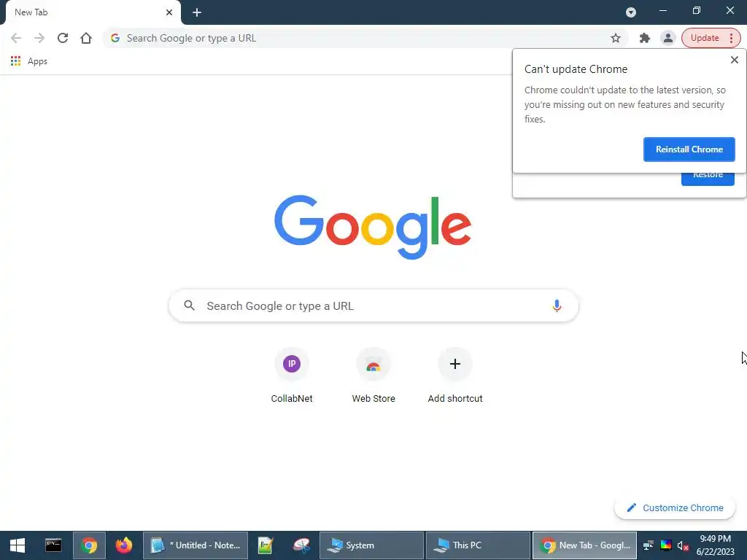Click Customize Chrome button
Image resolution: width=747 pixels, height=560 pixels.
tap(675, 508)
